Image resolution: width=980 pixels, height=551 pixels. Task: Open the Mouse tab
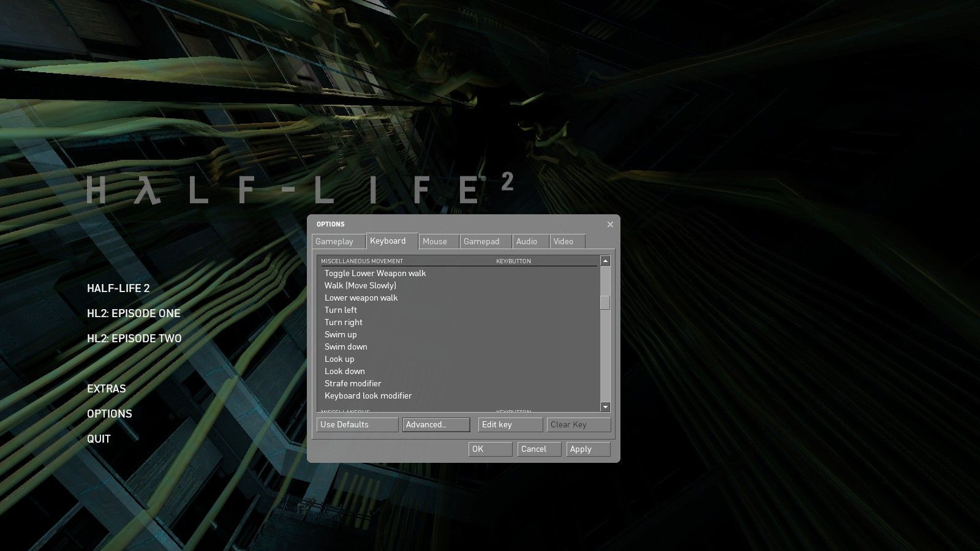click(439, 241)
